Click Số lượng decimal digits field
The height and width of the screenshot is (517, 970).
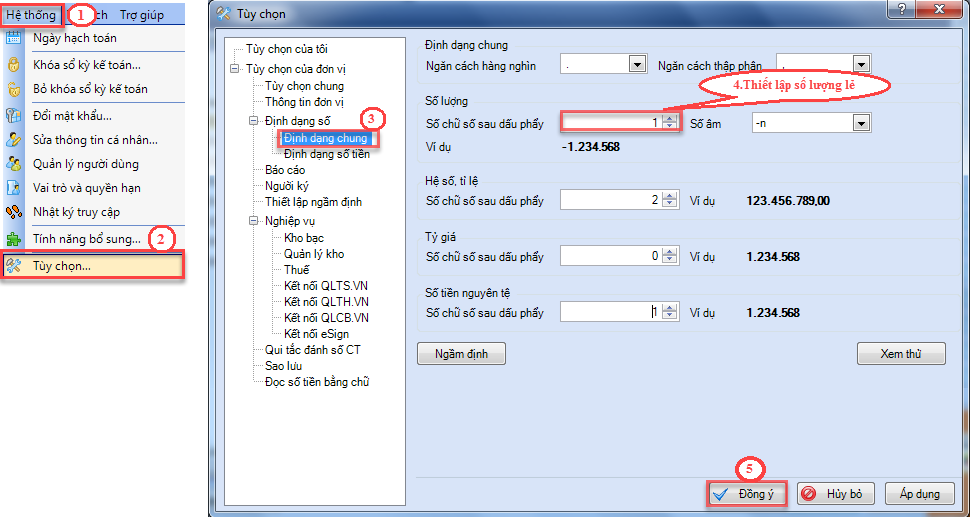tap(611, 123)
